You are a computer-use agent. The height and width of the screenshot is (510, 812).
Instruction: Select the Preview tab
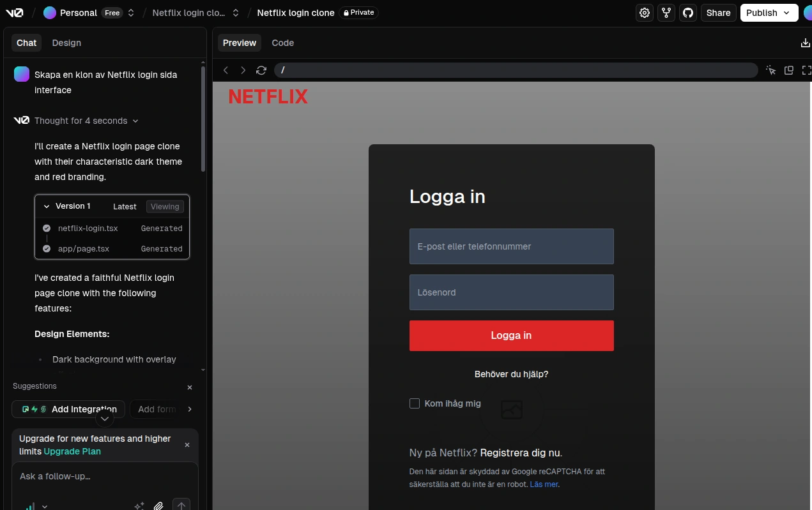(x=240, y=43)
